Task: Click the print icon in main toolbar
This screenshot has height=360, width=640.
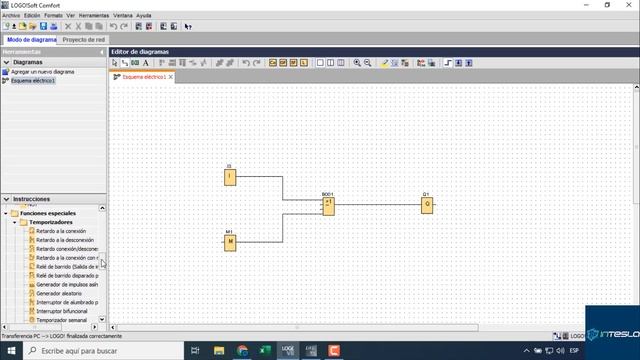Action: click(54, 27)
